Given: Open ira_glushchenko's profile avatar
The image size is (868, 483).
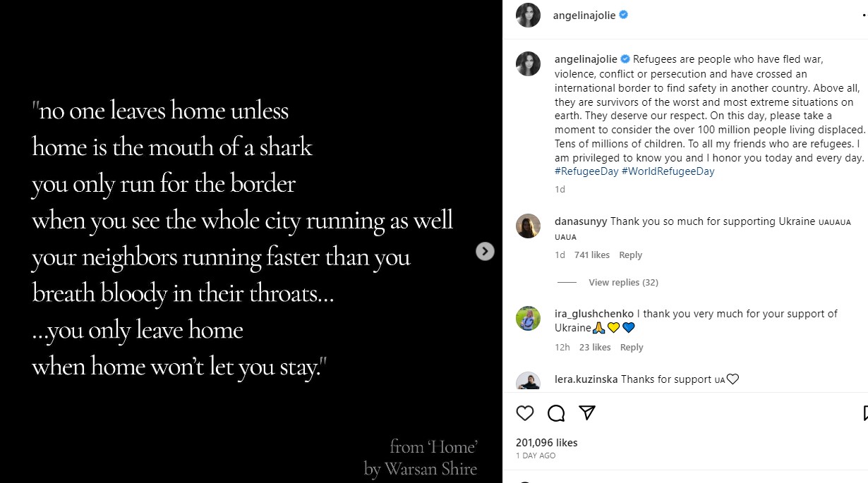Looking at the screenshot, I should [529, 318].
